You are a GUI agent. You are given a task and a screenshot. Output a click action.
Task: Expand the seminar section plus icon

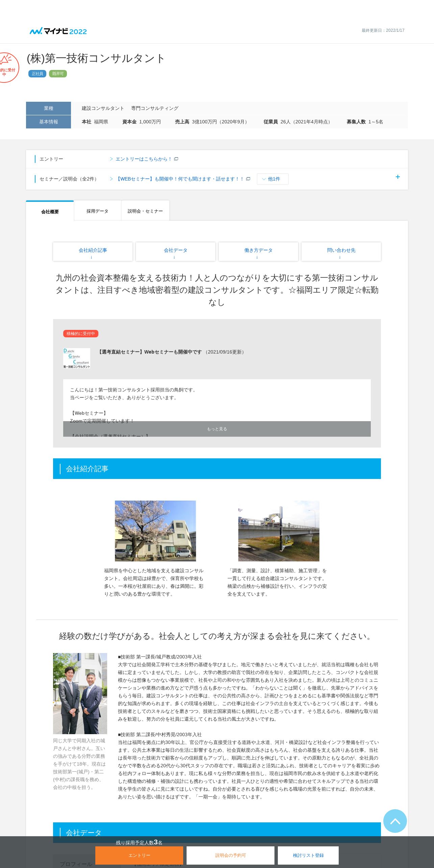pos(398,177)
